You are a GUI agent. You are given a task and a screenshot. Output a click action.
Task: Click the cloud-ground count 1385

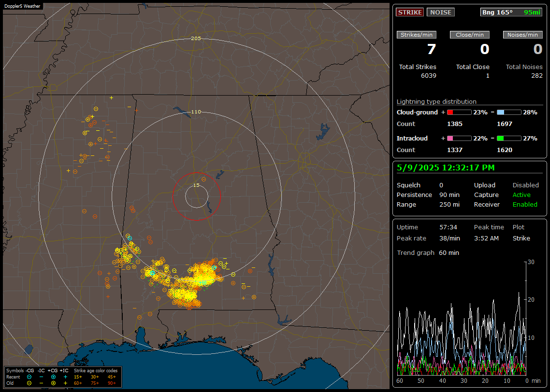point(455,124)
